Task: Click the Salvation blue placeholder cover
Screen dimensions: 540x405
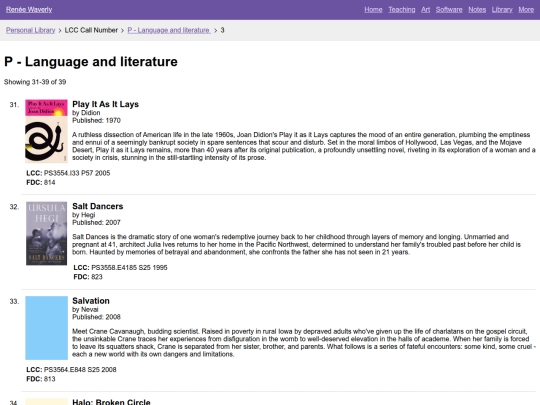Action: point(46,328)
